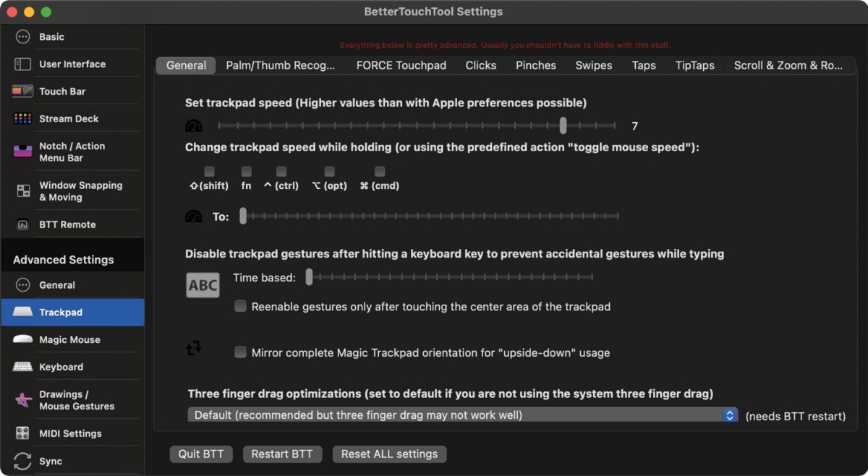Select the Touch Bar sidebar icon
This screenshot has height=476, width=868.
[x=22, y=91]
